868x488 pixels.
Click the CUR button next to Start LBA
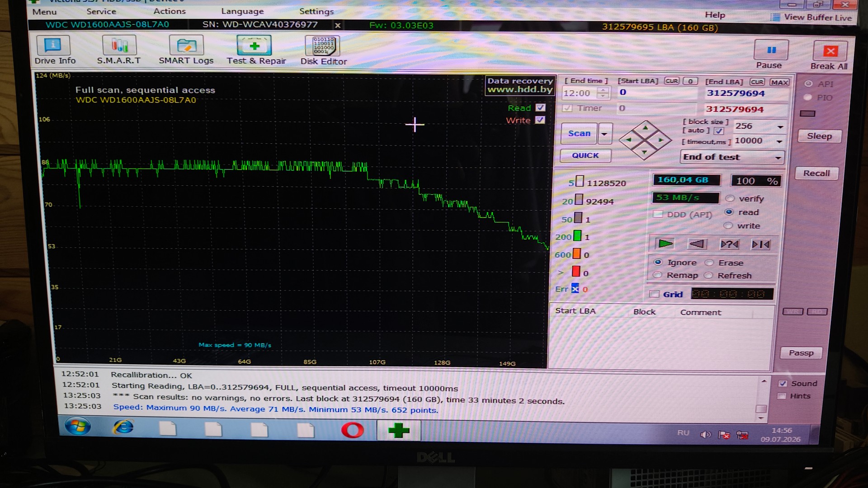pos(671,81)
